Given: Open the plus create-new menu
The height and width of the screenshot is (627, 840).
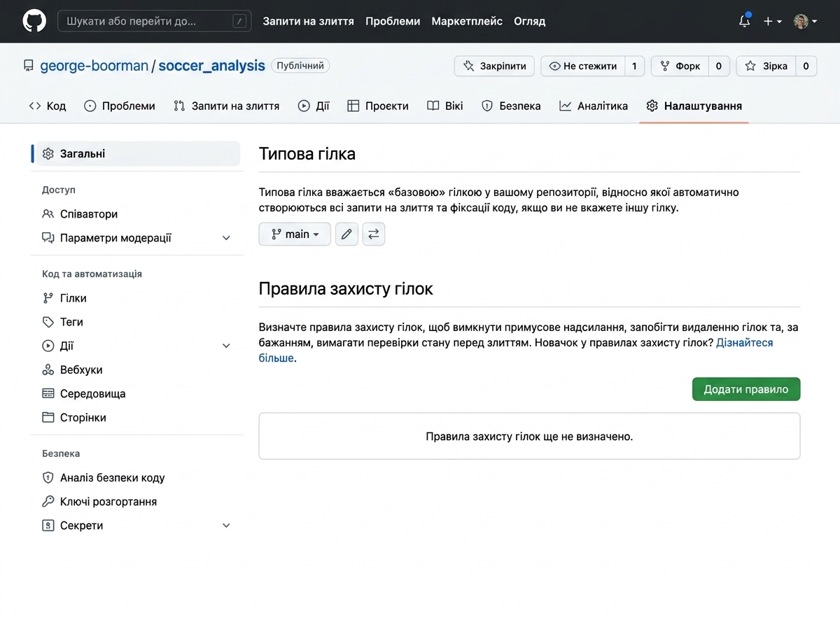Looking at the screenshot, I should [x=773, y=21].
